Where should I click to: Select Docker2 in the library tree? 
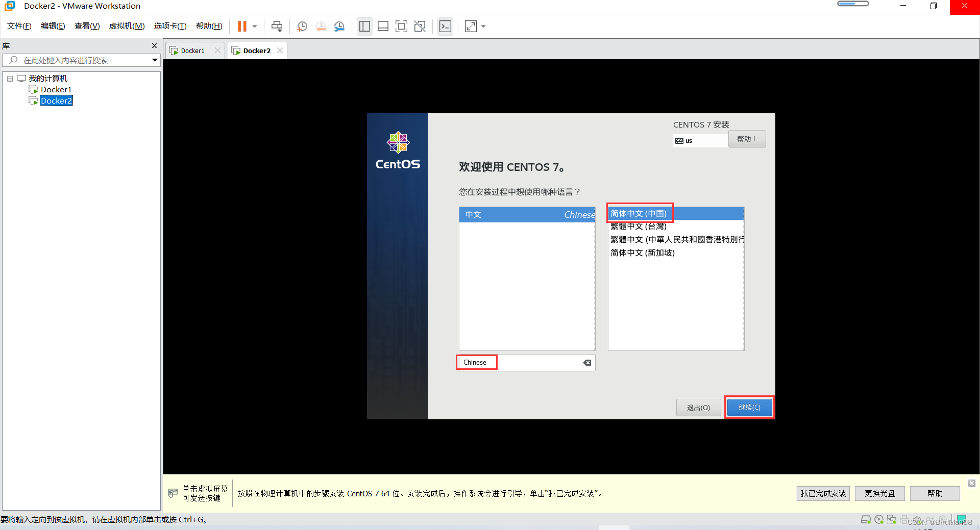(x=56, y=101)
